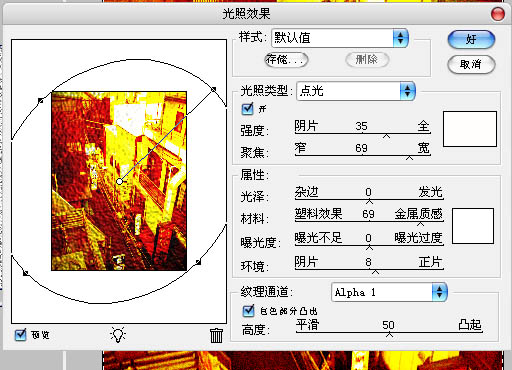Click the light color swatch beside 强度
The width and height of the screenshot is (512, 370).
click(x=470, y=129)
